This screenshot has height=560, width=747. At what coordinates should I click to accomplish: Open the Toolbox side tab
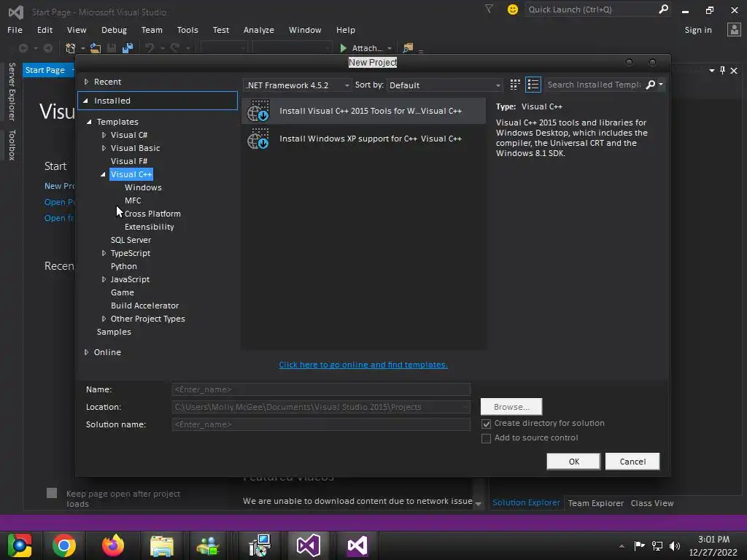[x=12, y=145]
